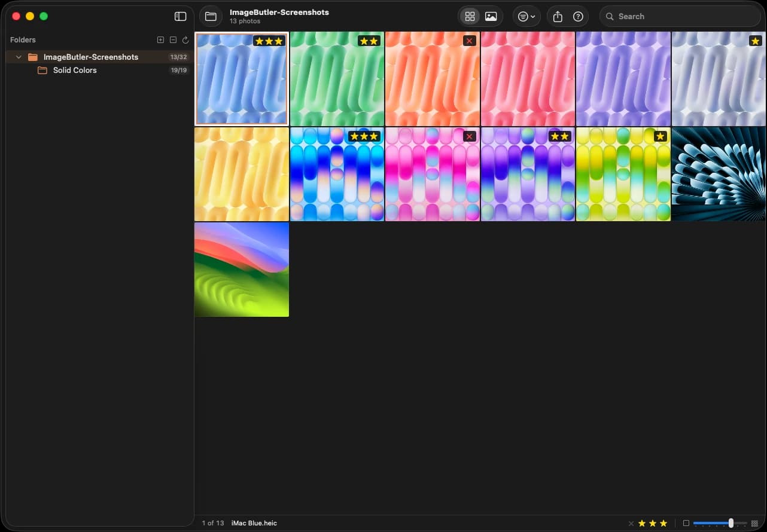Open the filter dropdown menu
Screen dimensions: 767x532
pyautogui.click(x=526, y=17)
